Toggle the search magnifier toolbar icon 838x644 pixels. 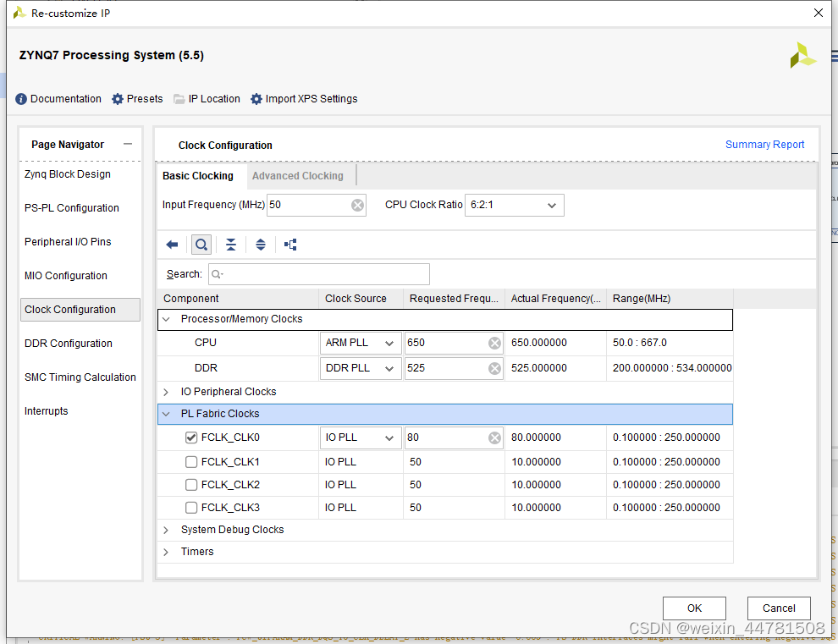pyautogui.click(x=201, y=245)
